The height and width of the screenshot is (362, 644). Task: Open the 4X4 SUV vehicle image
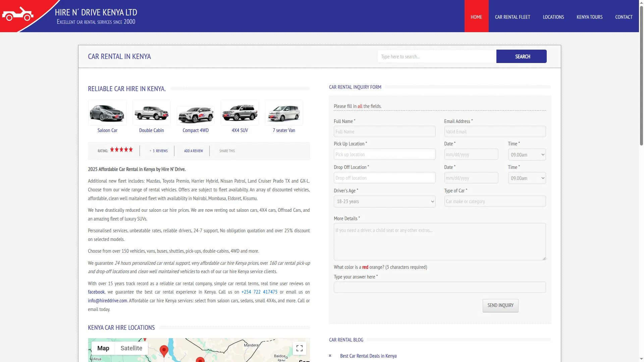click(x=240, y=112)
